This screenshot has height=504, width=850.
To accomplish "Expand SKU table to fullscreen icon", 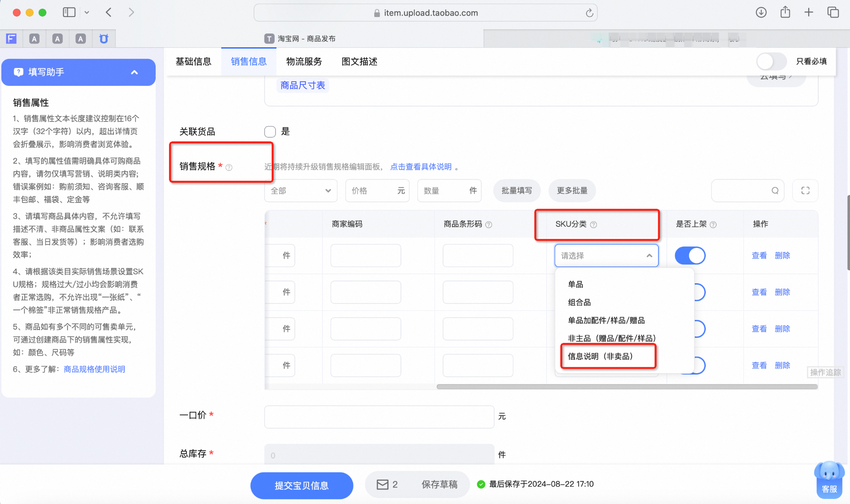I will pyautogui.click(x=805, y=190).
